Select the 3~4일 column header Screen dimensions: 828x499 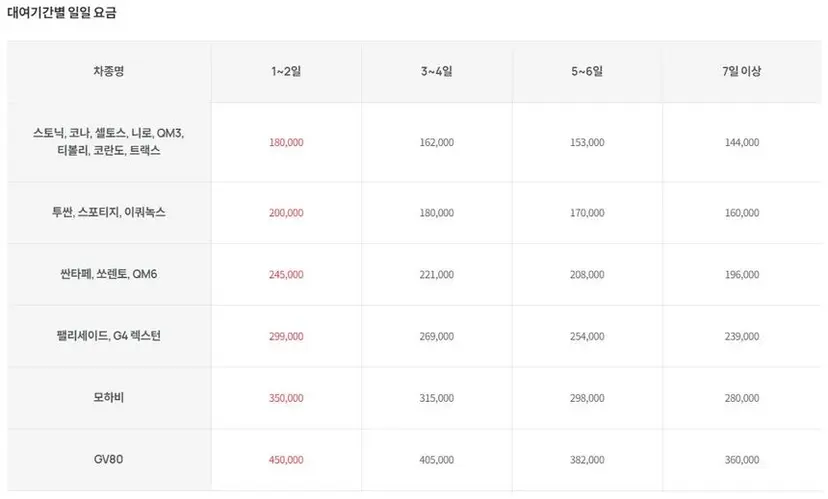(437, 71)
